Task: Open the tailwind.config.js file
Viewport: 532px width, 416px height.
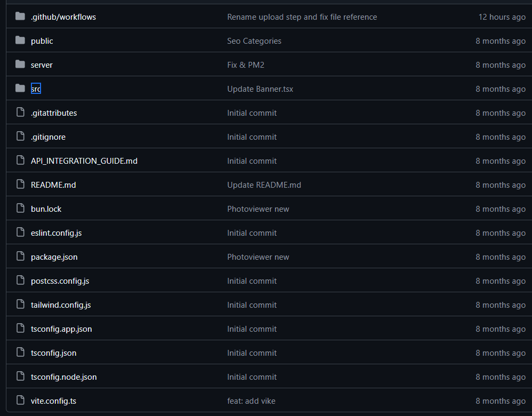Action: tap(61, 305)
